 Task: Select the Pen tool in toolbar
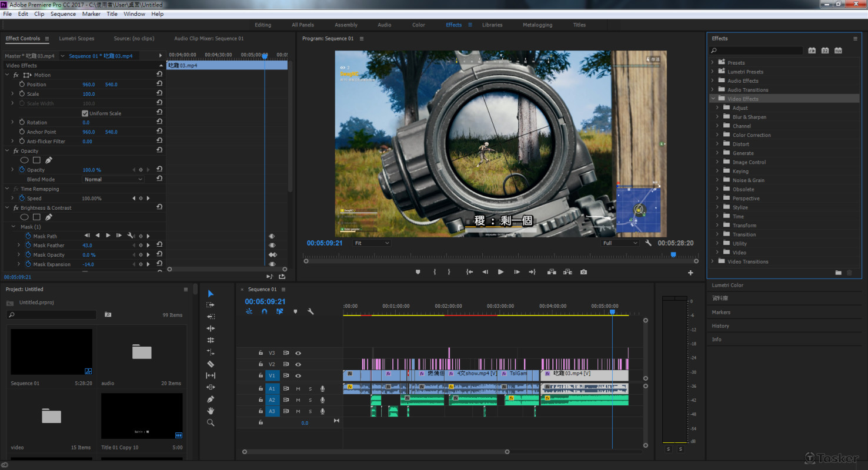coord(211,399)
